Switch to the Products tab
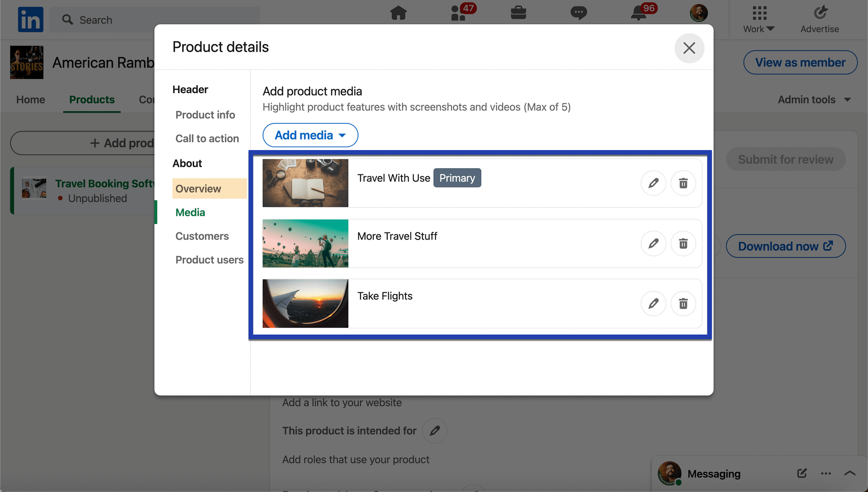This screenshot has height=492, width=868. (x=92, y=99)
